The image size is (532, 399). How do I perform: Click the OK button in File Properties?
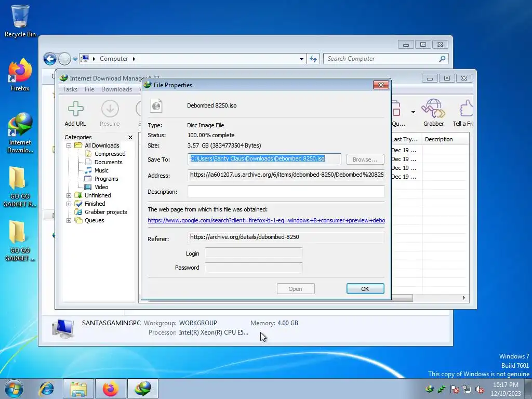pos(365,289)
